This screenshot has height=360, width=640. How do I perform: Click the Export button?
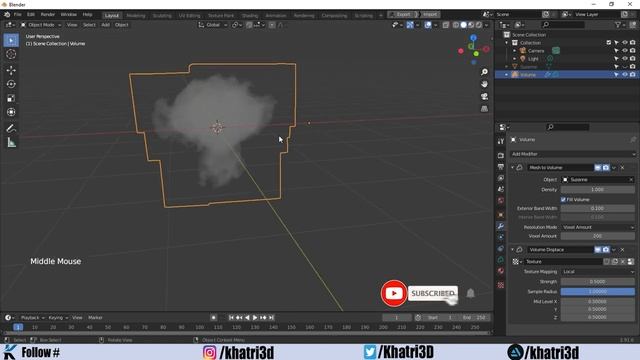pos(403,14)
